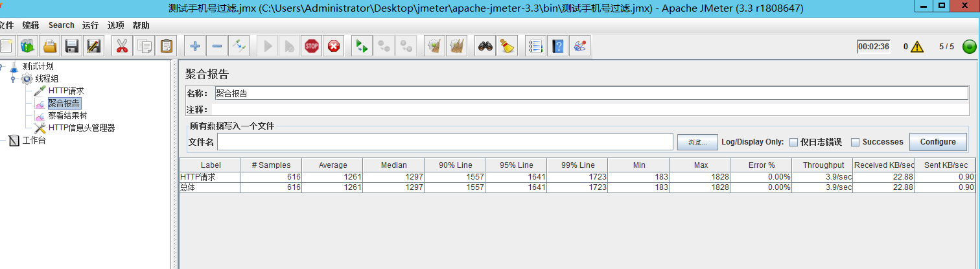Select 察看结果树 in the tree
Screen dimensions: 980x269
point(67,115)
